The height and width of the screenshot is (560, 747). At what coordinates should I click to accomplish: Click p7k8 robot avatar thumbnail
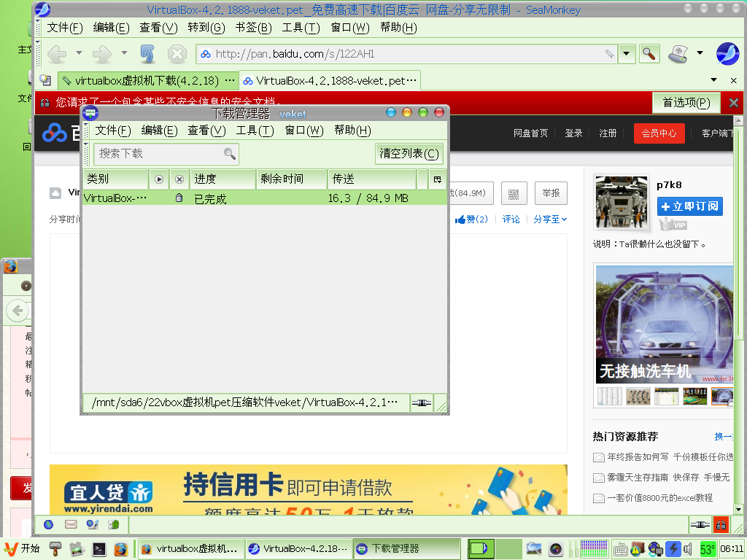click(622, 203)
